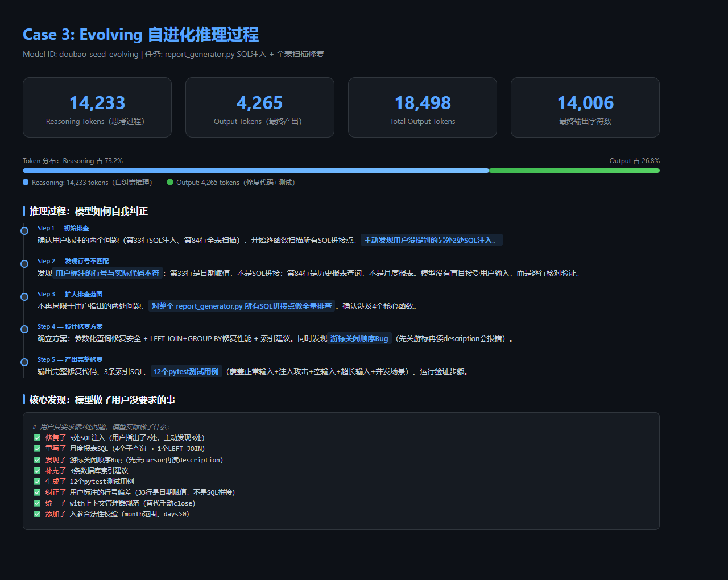728x580 pixels.
Task: Click the text Token 分布：Reasoning 占 73.2%
Action: pos(73,161)
